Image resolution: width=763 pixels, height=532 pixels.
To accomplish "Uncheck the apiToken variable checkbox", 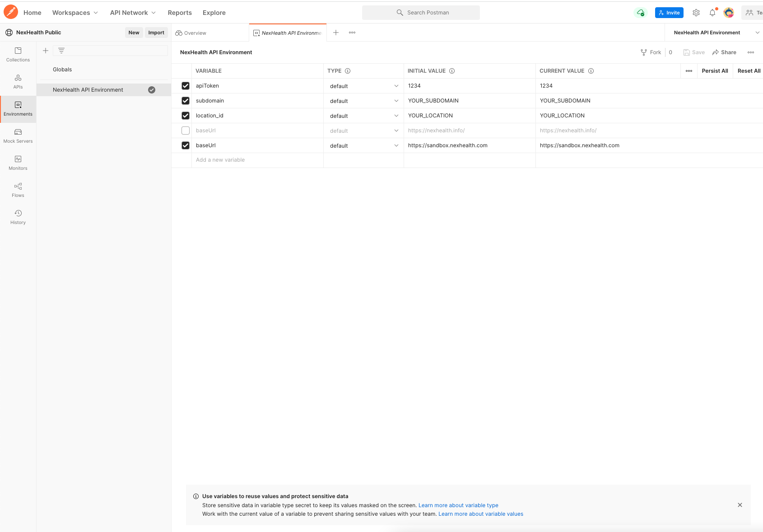I will coord(186,86).
